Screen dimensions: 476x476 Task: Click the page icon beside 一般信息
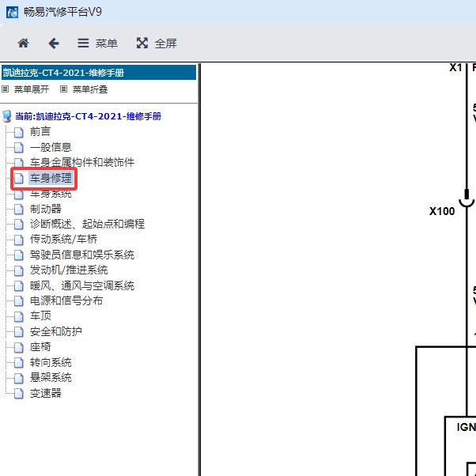pyautogui.click(x=19, y=148)
